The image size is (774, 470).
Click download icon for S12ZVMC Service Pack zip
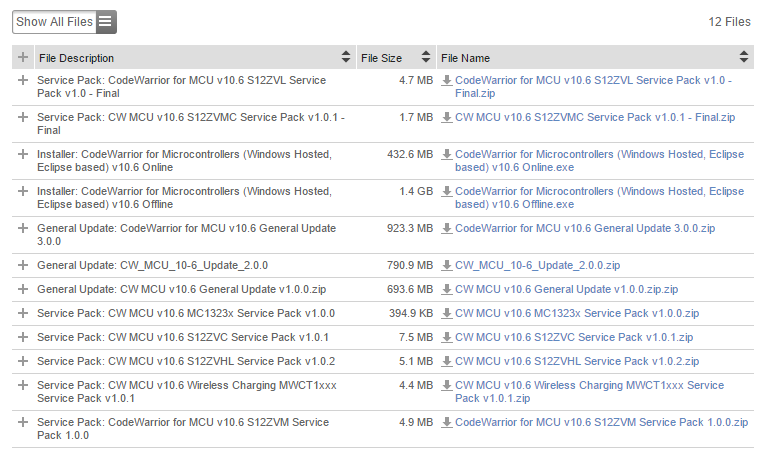[x=446, y=117]
